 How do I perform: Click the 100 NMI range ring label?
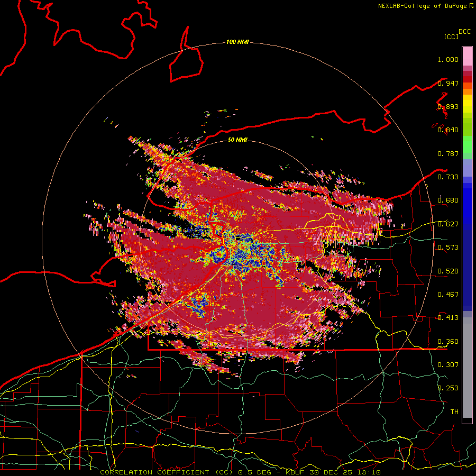click(237, 42)
